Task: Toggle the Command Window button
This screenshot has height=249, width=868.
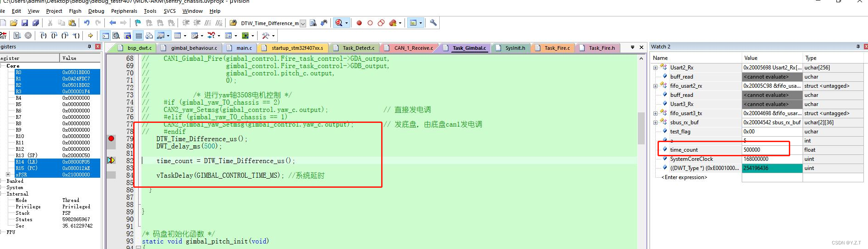Action: (105, 35)
